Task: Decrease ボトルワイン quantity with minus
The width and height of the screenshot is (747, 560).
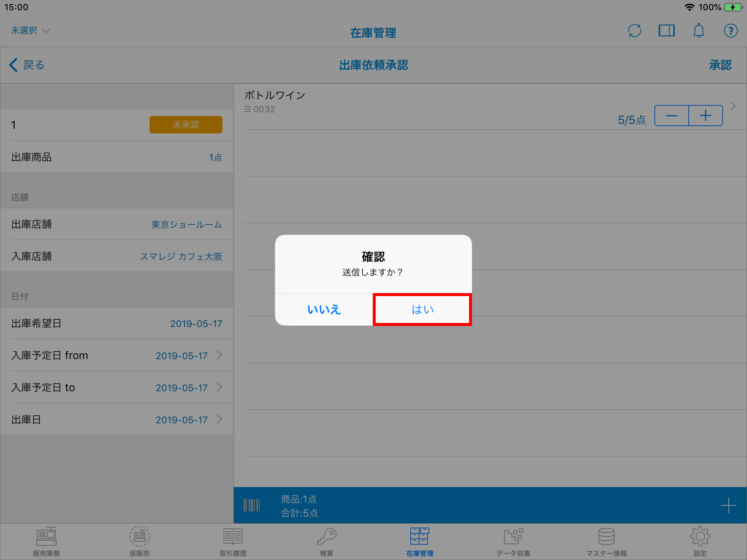Action: [671, 116]
